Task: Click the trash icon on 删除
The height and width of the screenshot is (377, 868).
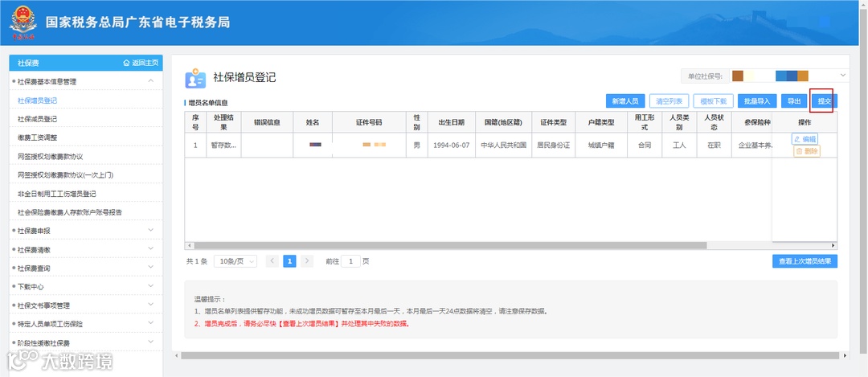Action: (800, 151)
